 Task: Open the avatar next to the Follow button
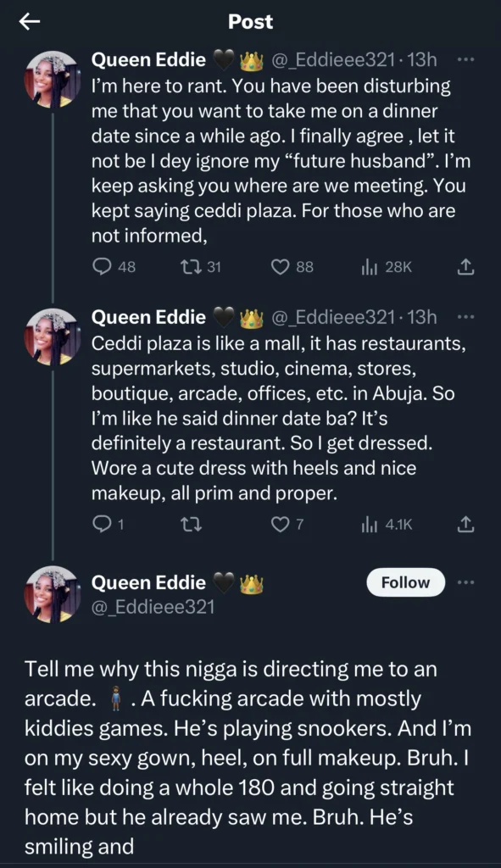[x=53, y=593]
